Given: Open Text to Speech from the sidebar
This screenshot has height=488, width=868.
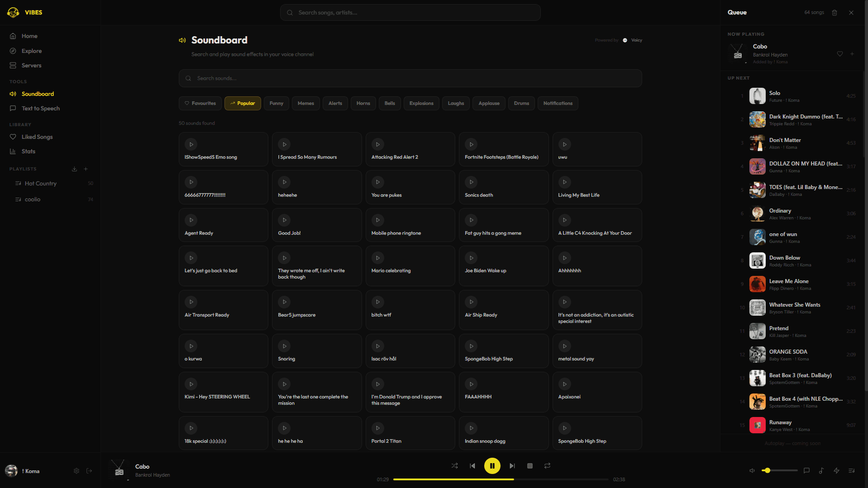Looking at the screenshot, I should pos(40,108).
